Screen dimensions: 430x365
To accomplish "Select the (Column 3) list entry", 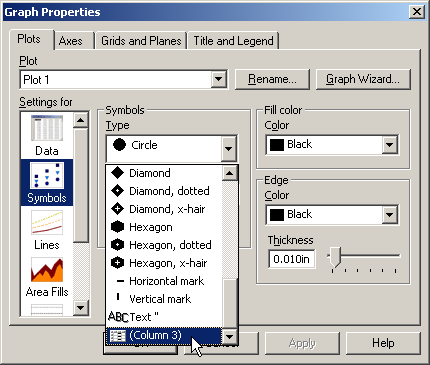I will (x=164, y=335).
